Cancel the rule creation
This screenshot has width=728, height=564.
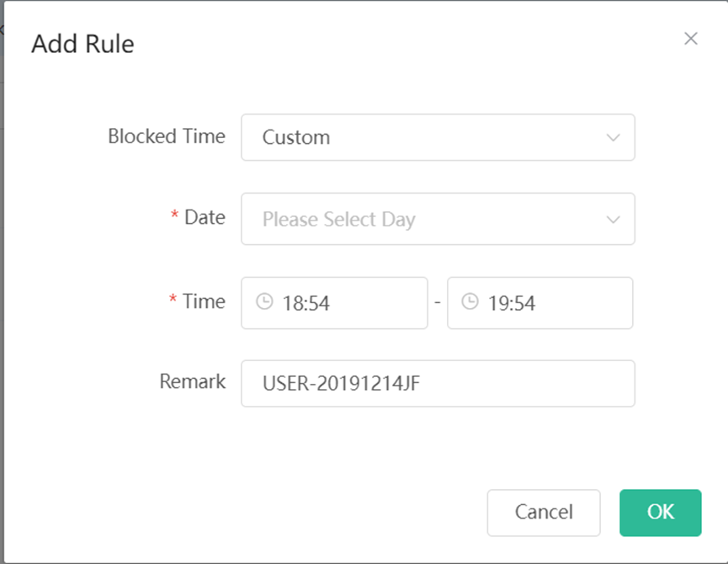[544, 513]
